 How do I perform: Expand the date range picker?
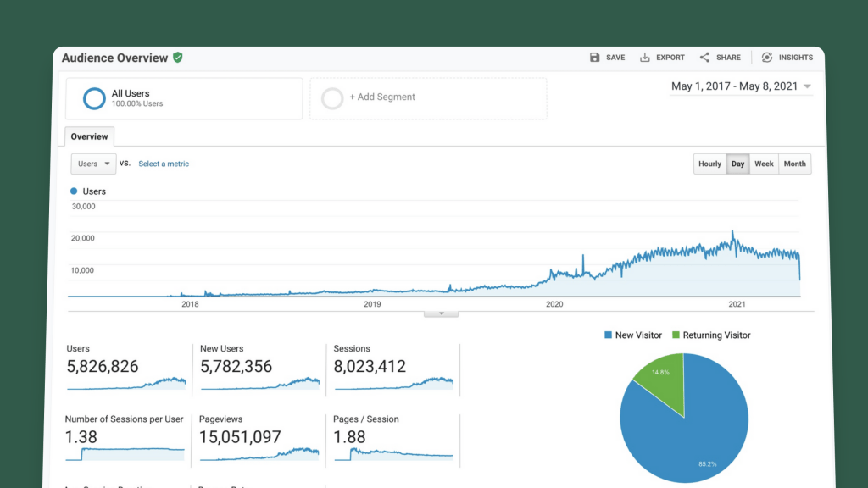click(x=741, y=86)
